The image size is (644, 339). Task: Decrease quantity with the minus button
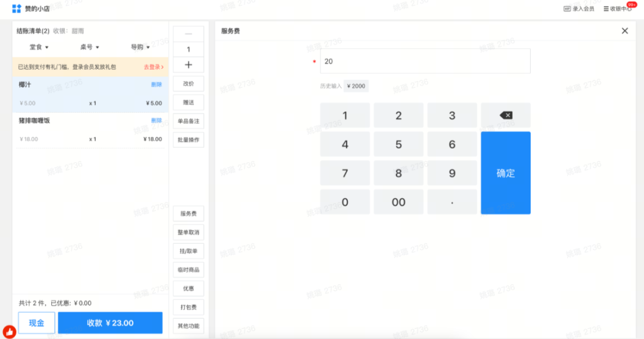click(x=188, y=34)
